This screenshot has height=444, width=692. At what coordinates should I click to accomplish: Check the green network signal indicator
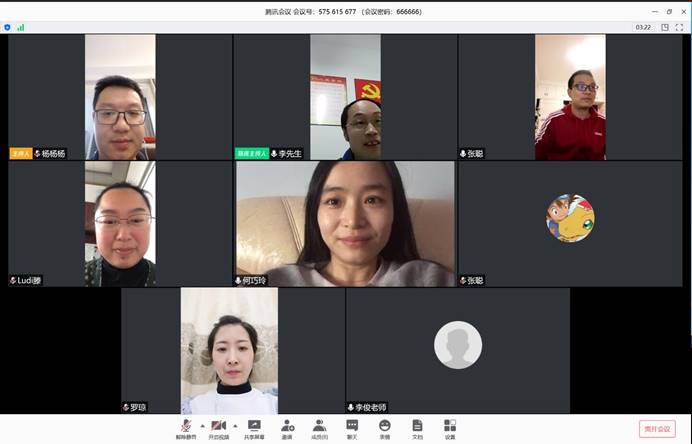click(20, 27)
